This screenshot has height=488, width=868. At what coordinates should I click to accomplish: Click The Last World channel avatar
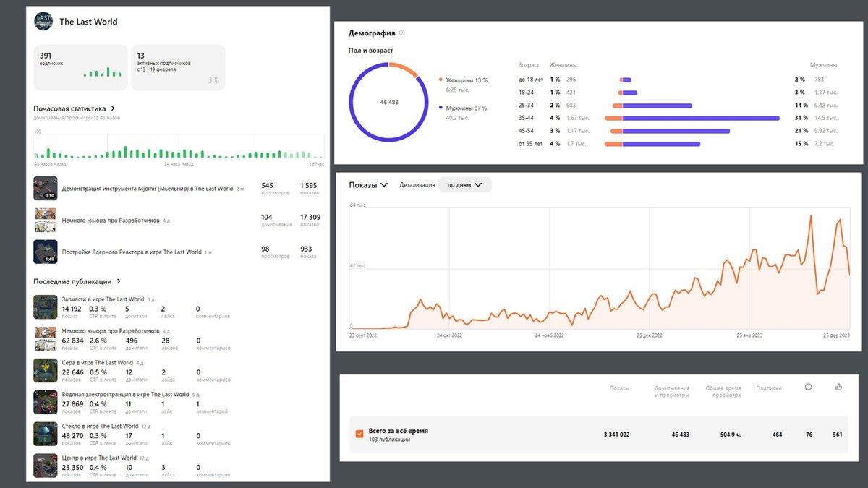(43, 21)
